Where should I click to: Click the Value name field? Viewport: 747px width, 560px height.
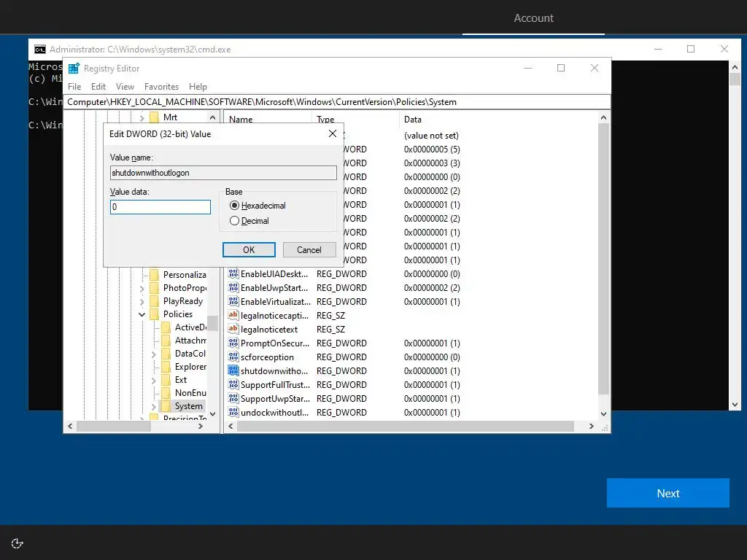pos(223,172)
